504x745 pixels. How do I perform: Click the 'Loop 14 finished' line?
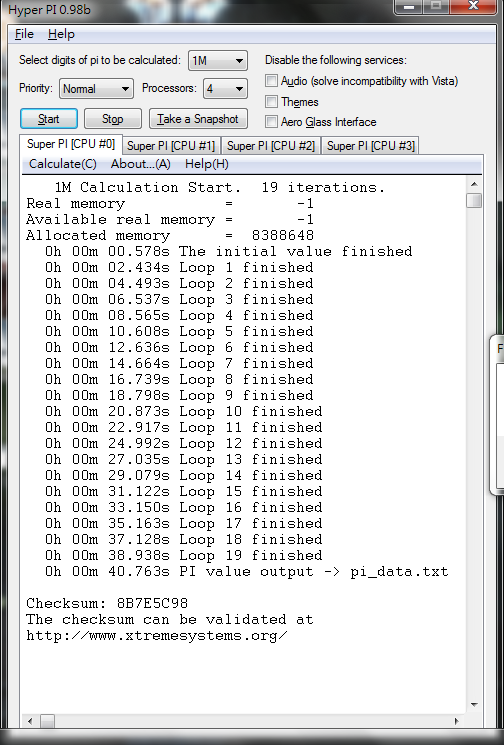coord(183,476)
